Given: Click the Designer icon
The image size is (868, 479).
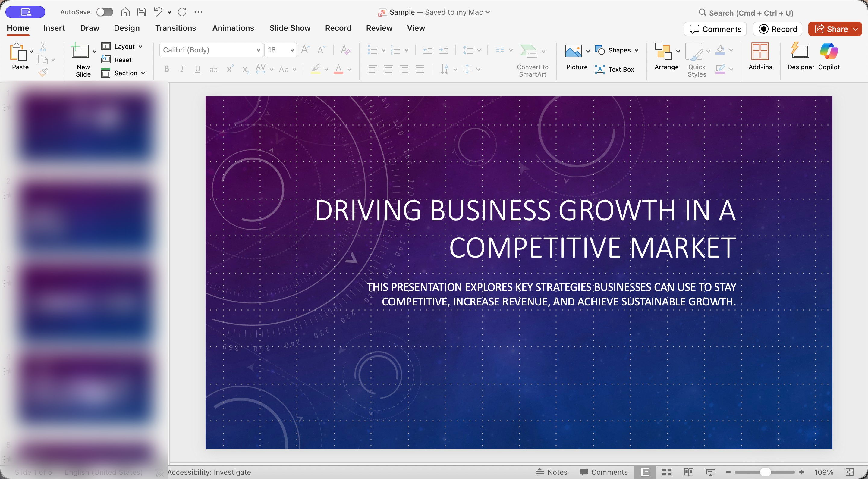Looking at the screenshot, I should [x=800, y=52].
